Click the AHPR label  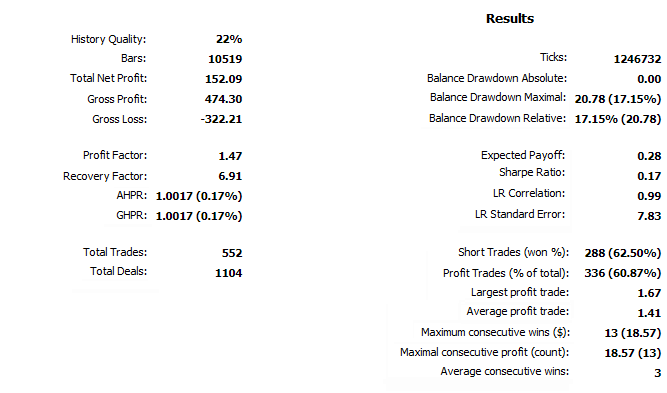[131, 196]
